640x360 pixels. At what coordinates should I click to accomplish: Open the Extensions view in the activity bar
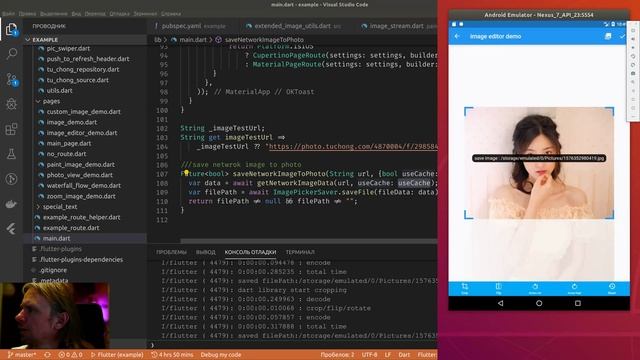point(11,129)
